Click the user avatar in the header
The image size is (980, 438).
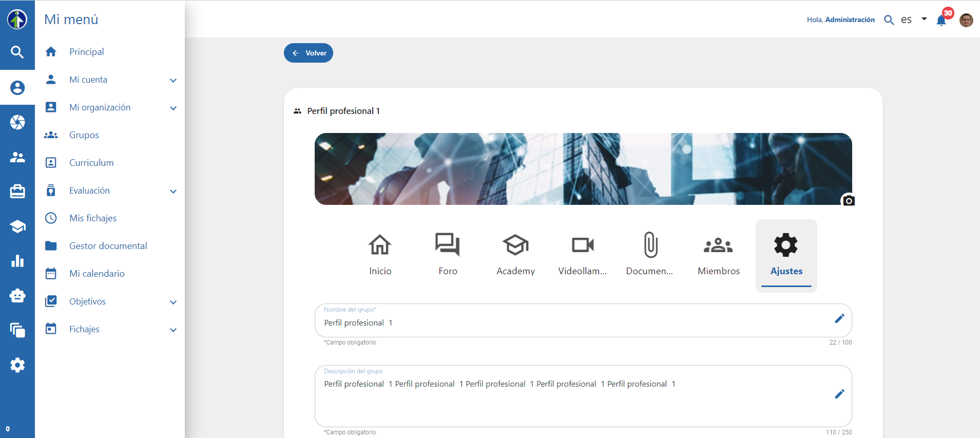click(x=966, y=20)
